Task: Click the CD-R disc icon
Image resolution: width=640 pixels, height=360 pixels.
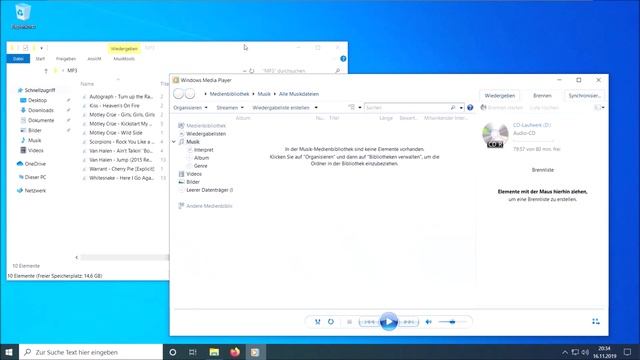Action: click(x=495, y=136)
